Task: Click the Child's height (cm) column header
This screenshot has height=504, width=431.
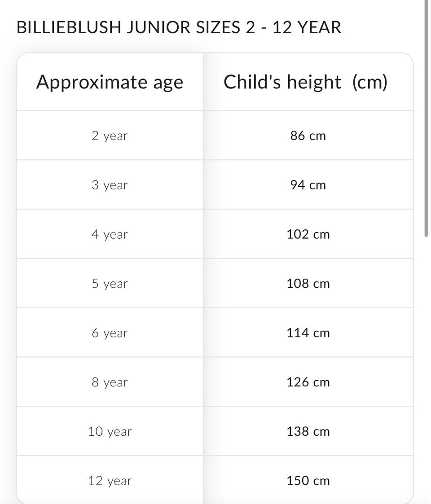Action: [305, 82]
